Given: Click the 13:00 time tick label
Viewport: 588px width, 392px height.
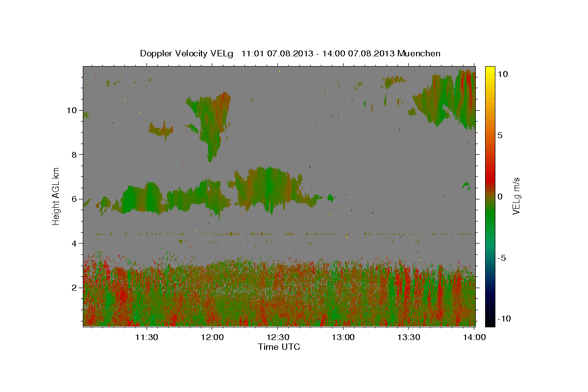Looking at the screenshot, I should pos(343,337).
